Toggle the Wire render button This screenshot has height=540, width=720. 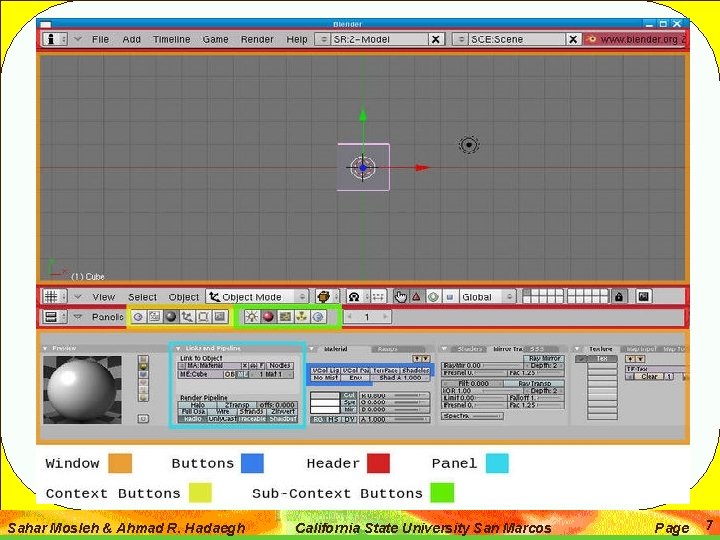coord(223,411)
